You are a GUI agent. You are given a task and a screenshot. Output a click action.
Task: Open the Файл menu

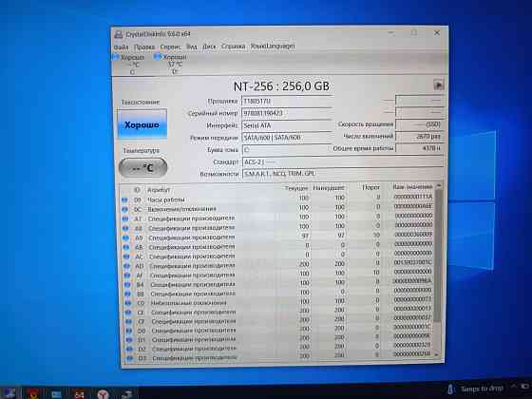tap(122, 47)
